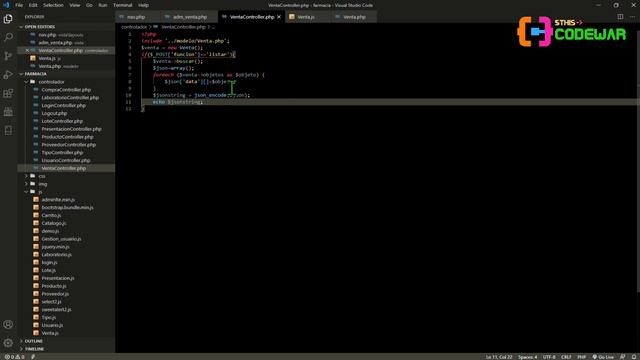
Task: Open the Help menu
Action: click(143, 5)
